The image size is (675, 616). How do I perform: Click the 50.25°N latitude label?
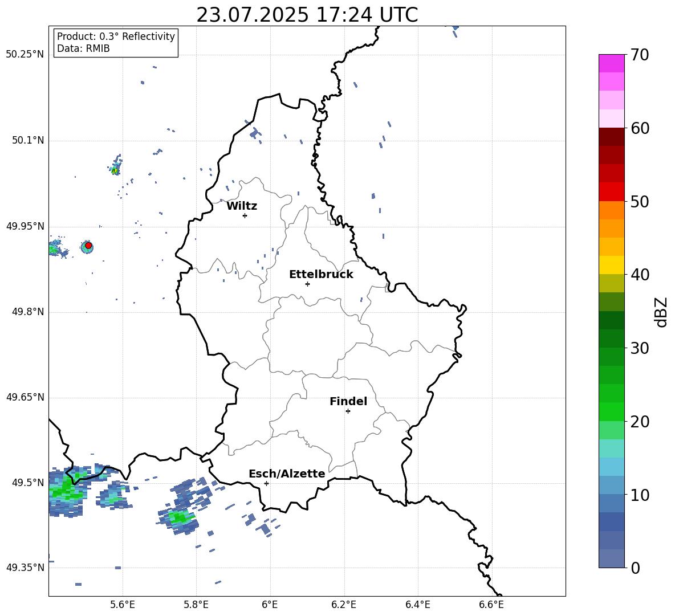pos(25,55)
